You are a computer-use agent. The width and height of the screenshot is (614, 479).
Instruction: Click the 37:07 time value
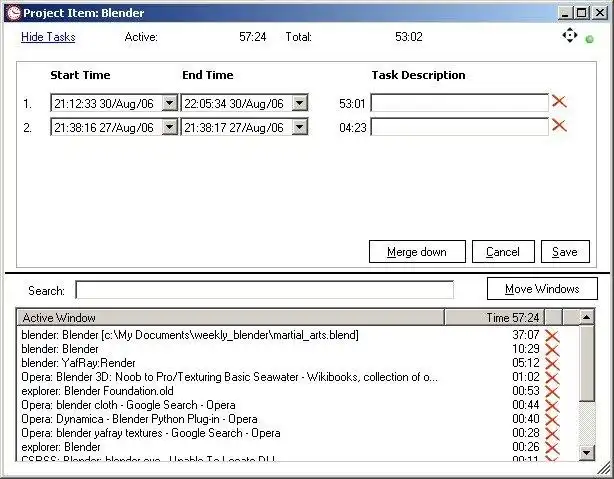click(x=526, y=335)
